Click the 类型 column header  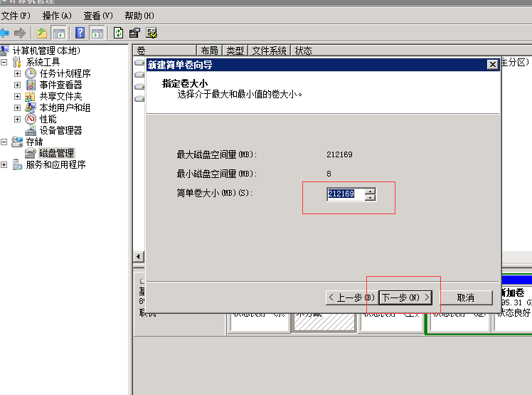pos(235,51)
